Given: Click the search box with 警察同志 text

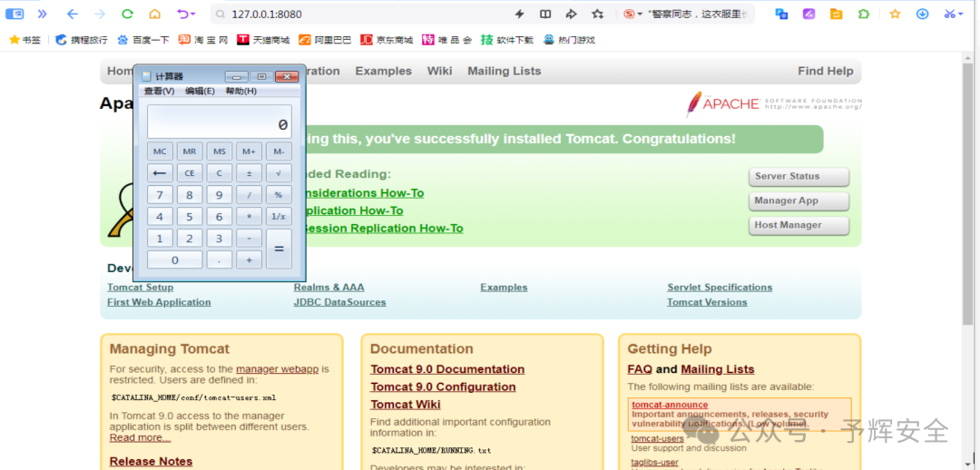Looking at the screenshot, I should tap(699, 14).
